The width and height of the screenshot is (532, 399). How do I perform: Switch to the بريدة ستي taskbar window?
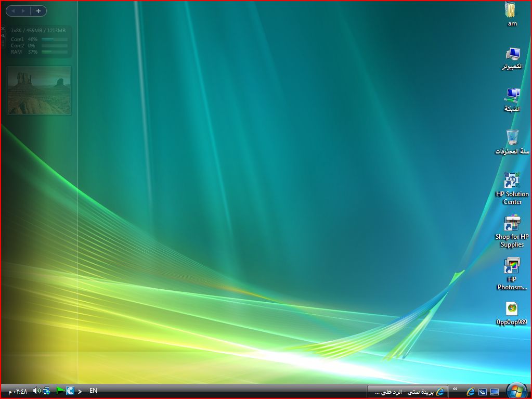[407, 392]
